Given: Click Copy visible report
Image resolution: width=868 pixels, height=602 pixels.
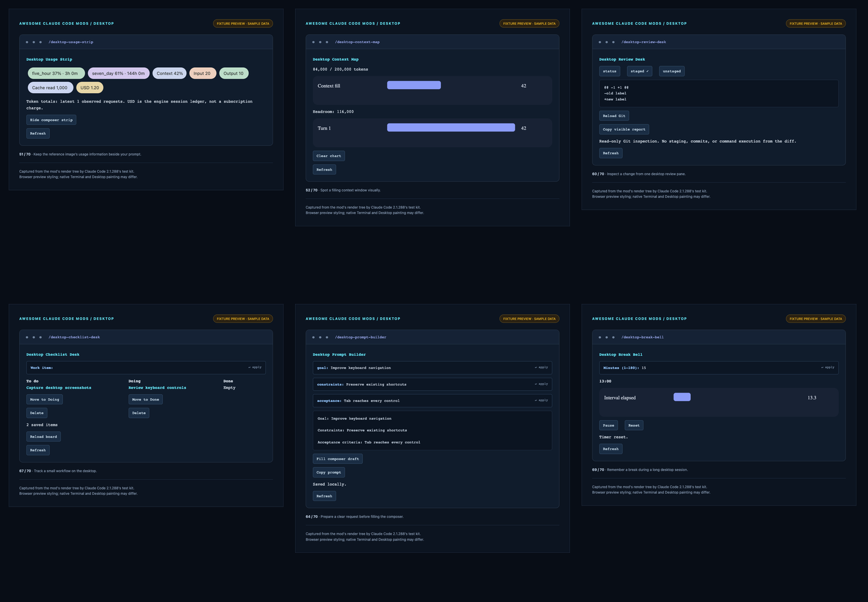Looking at the screenshot, I should 624,129.
